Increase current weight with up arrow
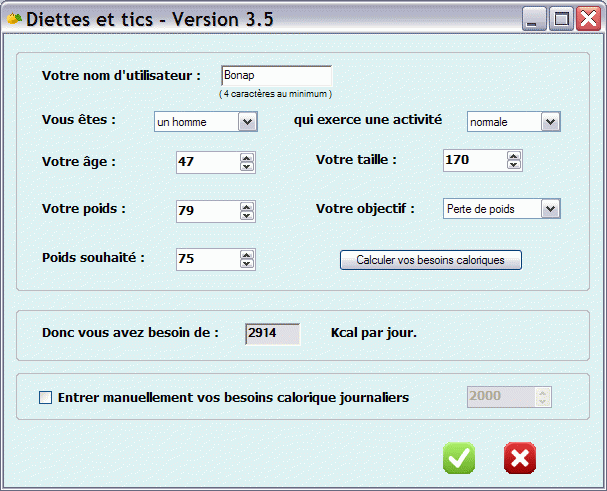 pos(247,205)
